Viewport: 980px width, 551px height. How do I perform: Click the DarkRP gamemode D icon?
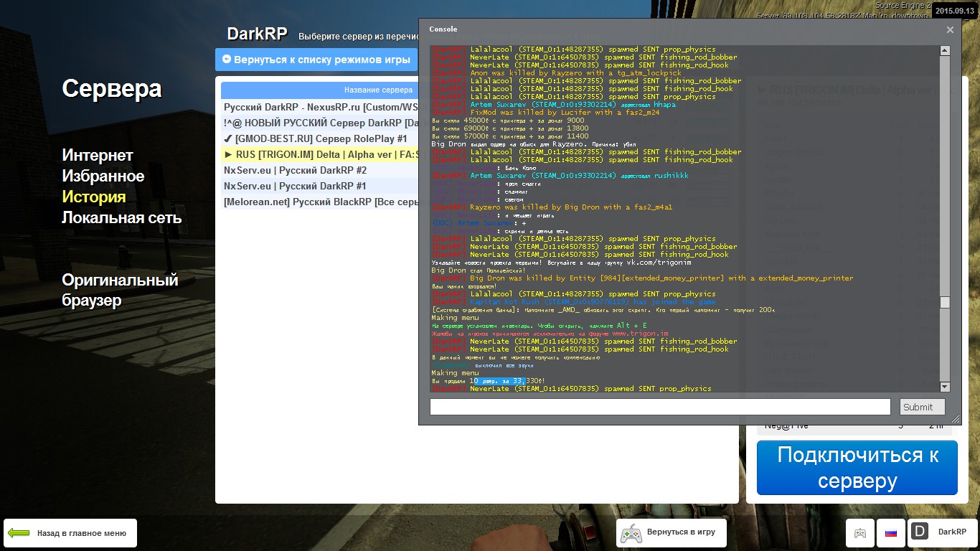tap(920, 532)
